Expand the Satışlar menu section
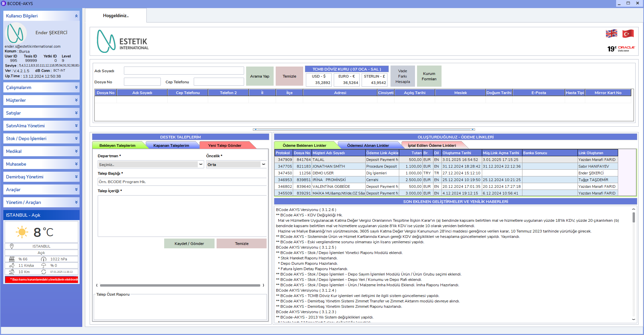The image size is (644, 335). click(x=42, y=113)
